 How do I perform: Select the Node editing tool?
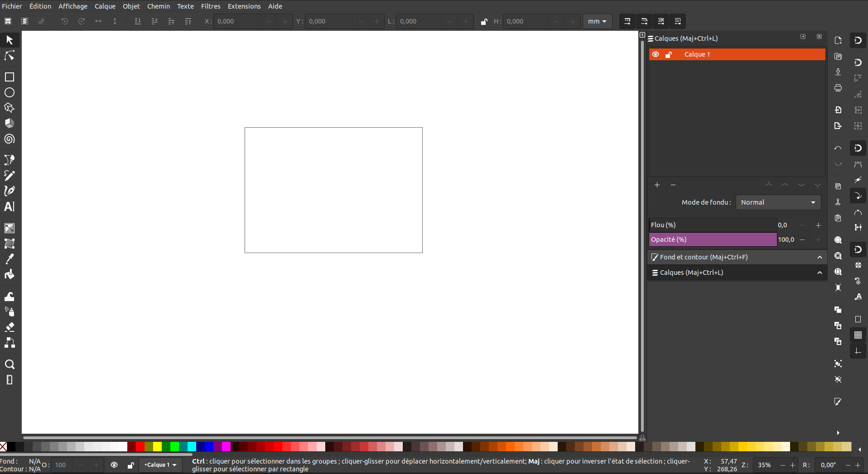pyautogui.click(x=10, y=56)
